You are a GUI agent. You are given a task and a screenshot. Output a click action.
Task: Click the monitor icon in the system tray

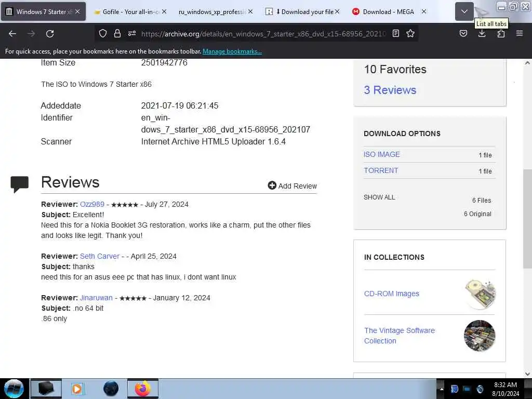pyautogui.click(x=467, y=389)
